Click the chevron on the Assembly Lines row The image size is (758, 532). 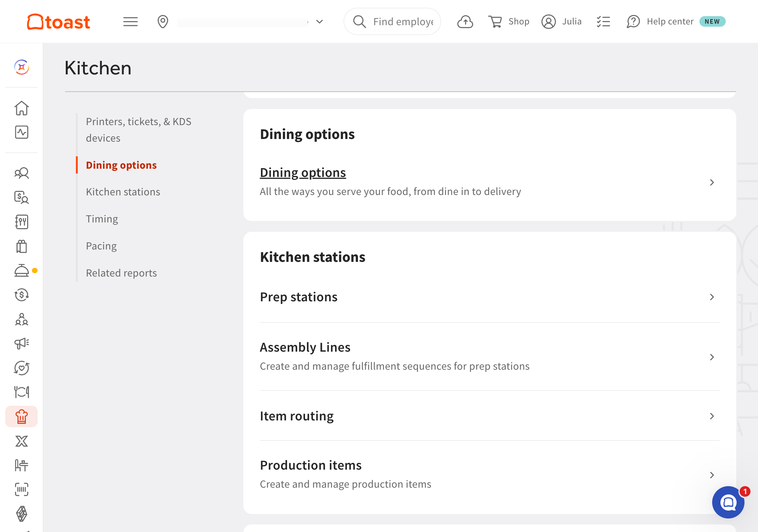click(711, 357)
